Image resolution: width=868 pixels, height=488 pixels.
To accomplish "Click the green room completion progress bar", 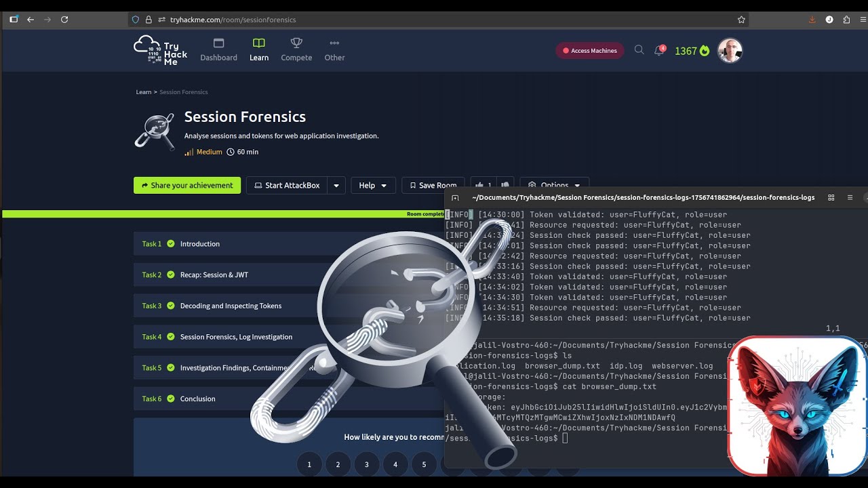I will (224, 214).
